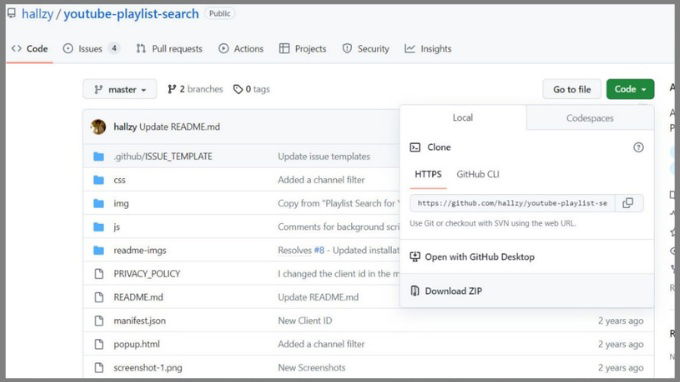
Task: Open the screenshot-1.png file
Action: pos(148,368)
